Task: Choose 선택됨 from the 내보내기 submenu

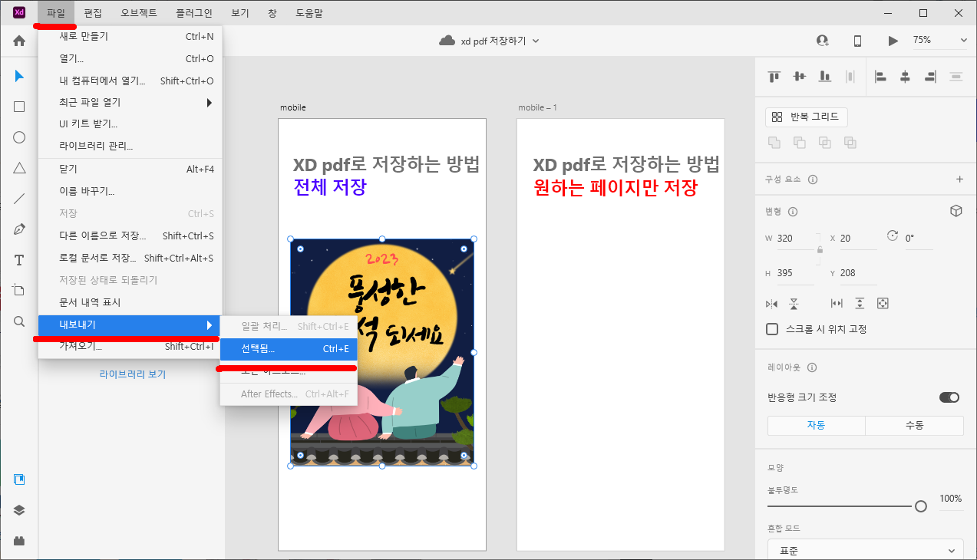Action: click(288, 349)
